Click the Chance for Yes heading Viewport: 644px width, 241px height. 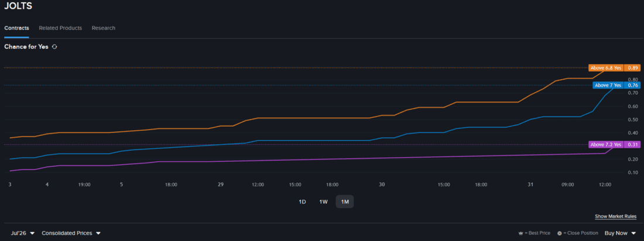tap(26, 47)
